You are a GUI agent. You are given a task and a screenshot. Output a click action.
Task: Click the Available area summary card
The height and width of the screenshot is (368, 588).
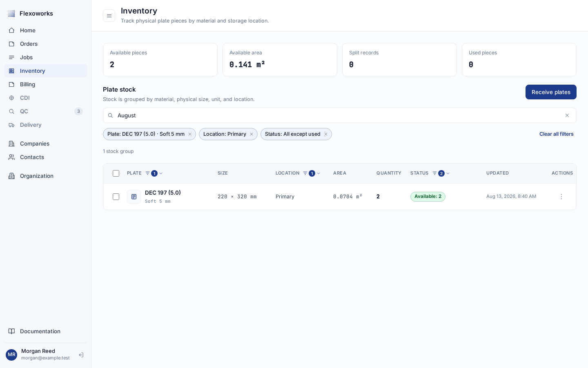[280, 60]
